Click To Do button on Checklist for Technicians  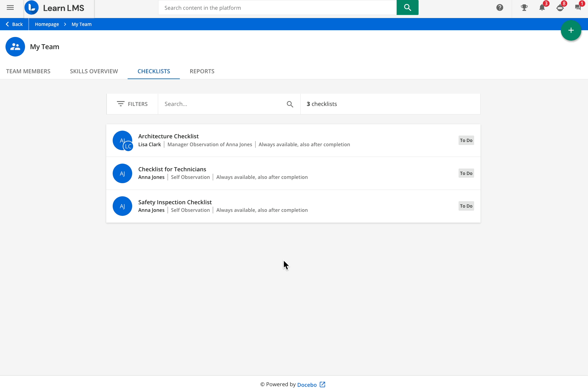click(466, 173)
